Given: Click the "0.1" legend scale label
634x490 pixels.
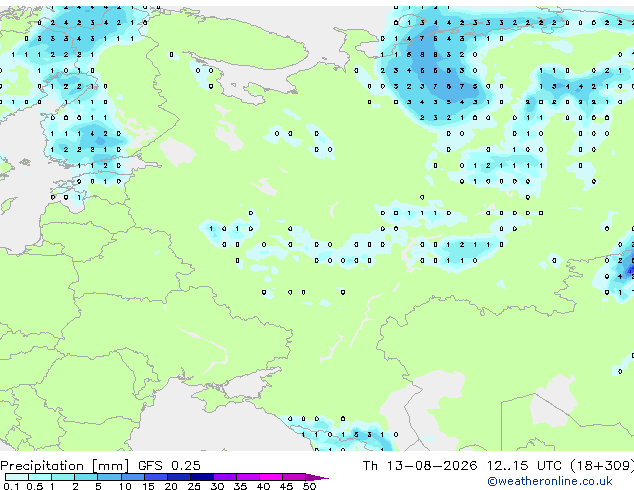Looking at the screenshot, I should point(11,486).
